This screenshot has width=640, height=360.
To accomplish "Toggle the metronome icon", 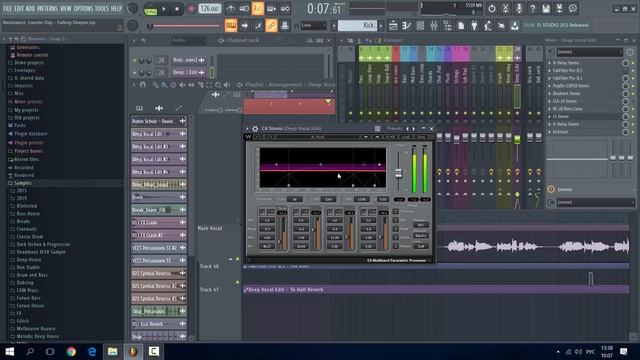I will 230,9.
